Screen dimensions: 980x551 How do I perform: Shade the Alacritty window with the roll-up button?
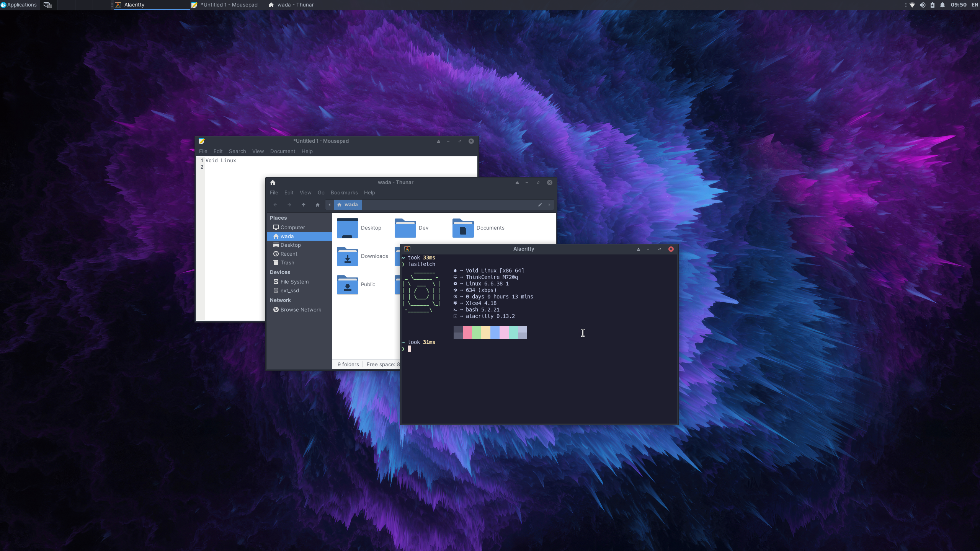638,249
